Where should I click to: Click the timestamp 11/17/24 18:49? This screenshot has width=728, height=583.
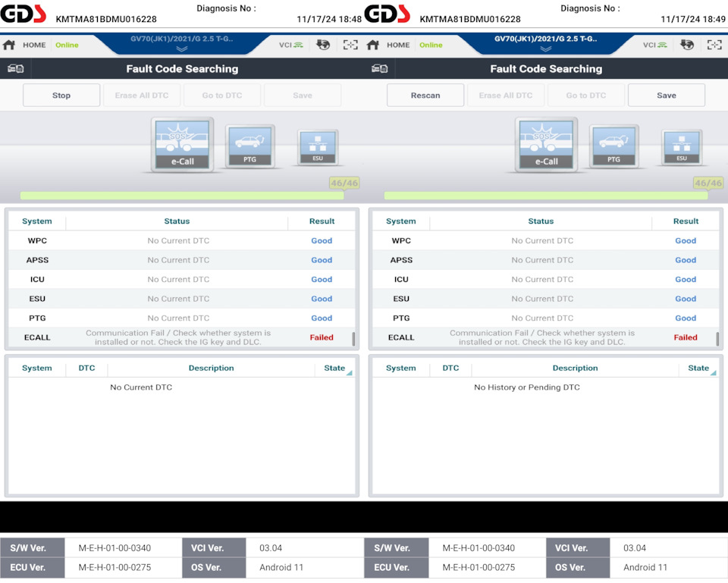tap(692, 19)
